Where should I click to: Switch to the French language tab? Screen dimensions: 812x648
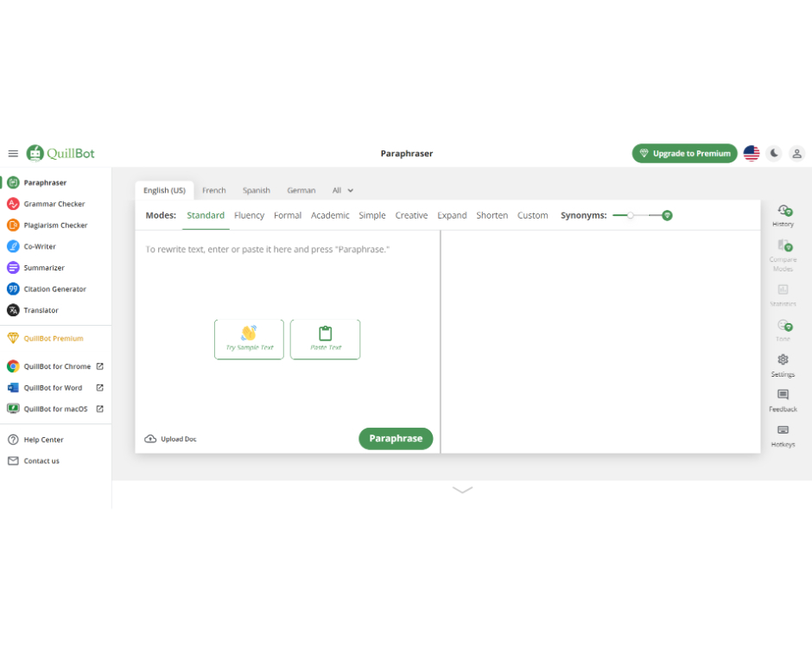(214, 190)
